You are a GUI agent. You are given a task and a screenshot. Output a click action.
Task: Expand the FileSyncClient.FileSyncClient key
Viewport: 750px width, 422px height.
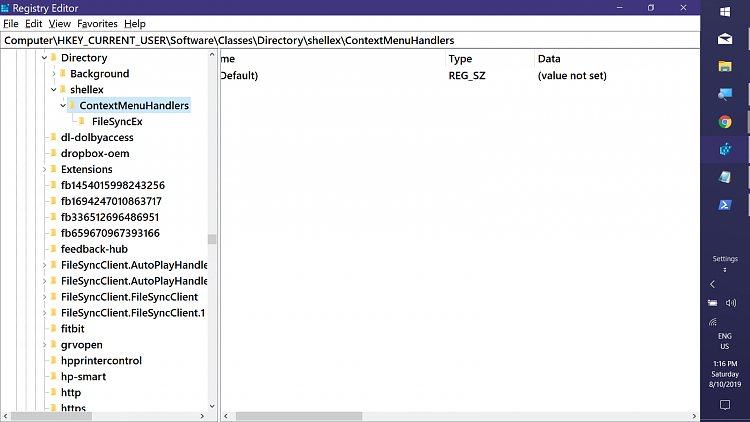[x=44, y=297]
